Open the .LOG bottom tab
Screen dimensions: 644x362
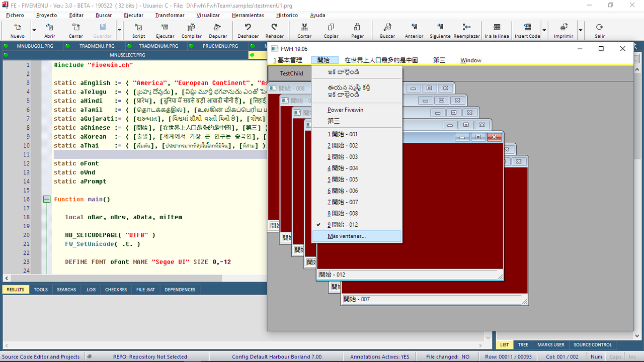click(x=91, y=290)
